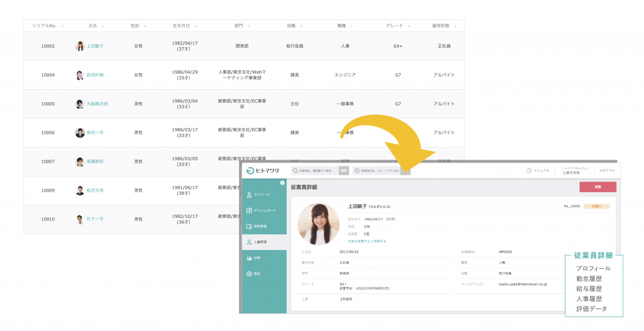Open the ヒトマワリカンパニー 企業管理者 account menu

575,171
